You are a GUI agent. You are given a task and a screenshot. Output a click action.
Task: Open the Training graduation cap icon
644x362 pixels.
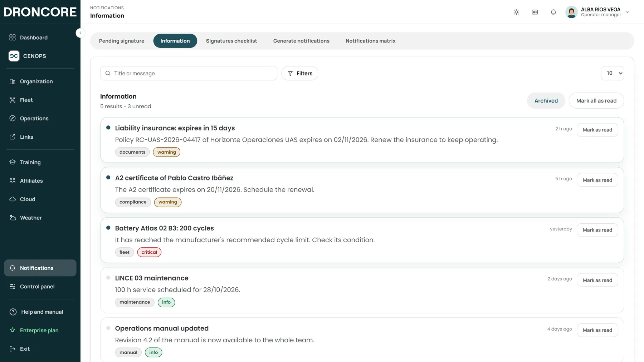pos(13,162)
